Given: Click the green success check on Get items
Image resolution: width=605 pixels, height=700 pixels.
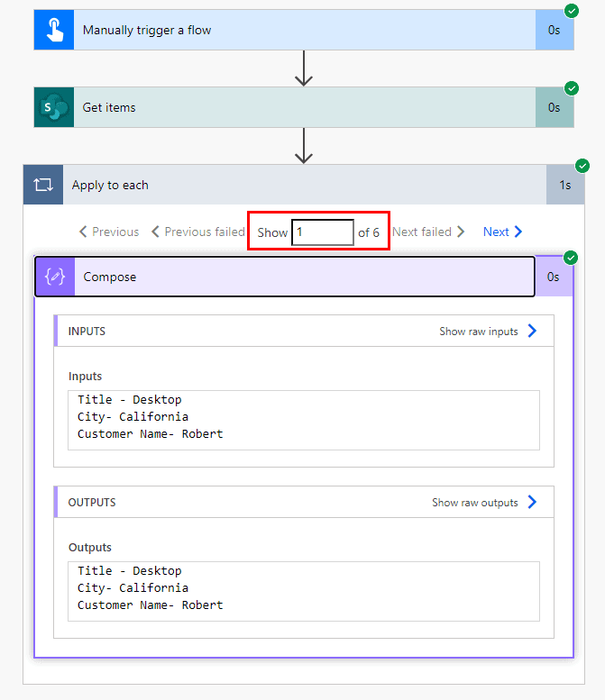Looking at the screenshot, I should (572, 88).
